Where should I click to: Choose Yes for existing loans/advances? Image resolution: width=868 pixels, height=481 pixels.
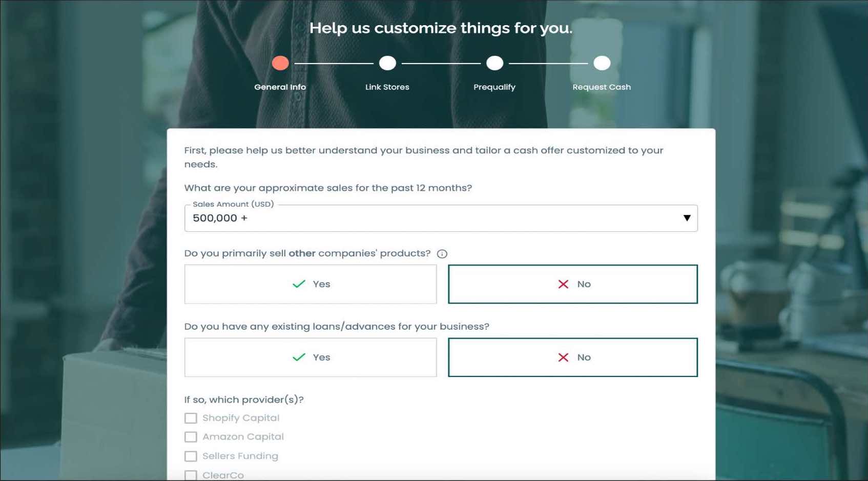(311, 357)
